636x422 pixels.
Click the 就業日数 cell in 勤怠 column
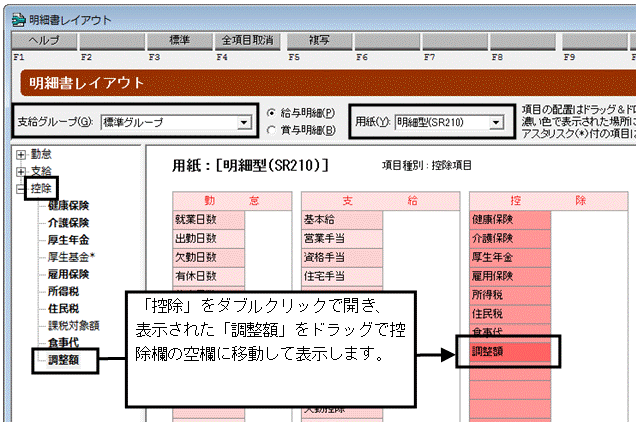[208, 220]
